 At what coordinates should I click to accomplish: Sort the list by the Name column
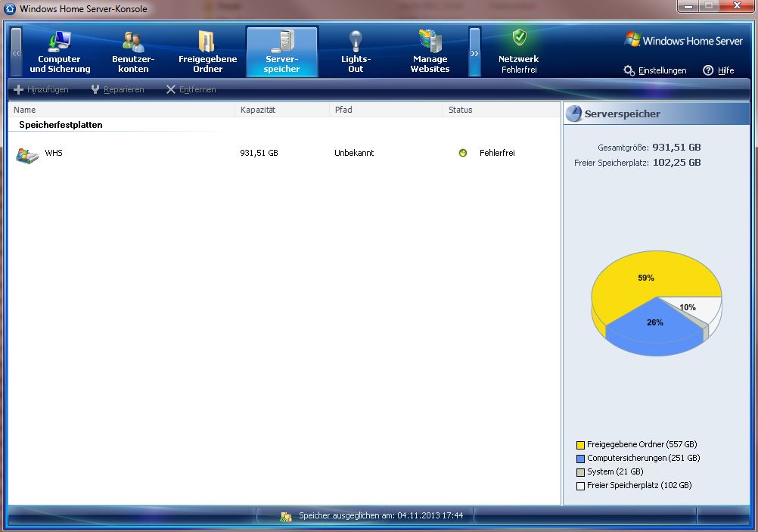[x=121, y=110]
